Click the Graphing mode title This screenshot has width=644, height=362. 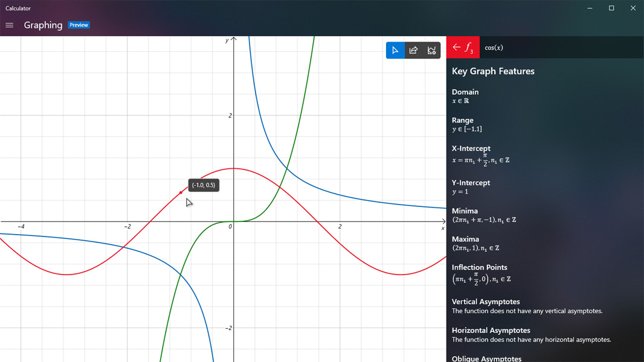point(43,25)
